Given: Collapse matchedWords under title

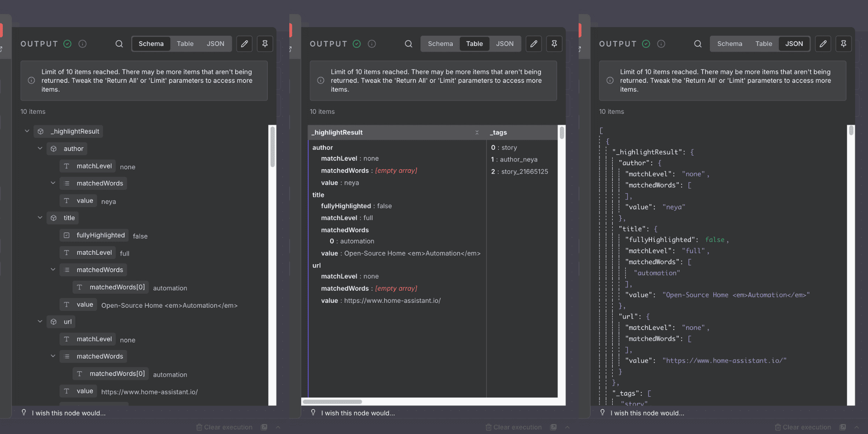Looking at the screenshot, I should pos(53,270).
